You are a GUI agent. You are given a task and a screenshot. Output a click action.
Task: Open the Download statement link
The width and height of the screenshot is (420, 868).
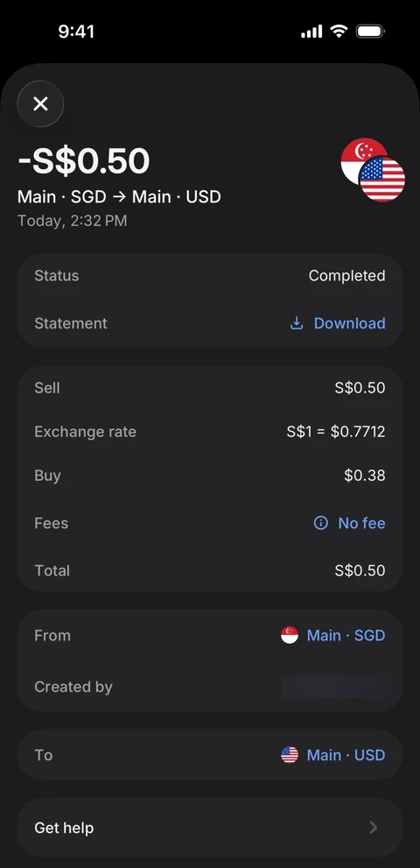pyautogui.click(x=349, y=323)
